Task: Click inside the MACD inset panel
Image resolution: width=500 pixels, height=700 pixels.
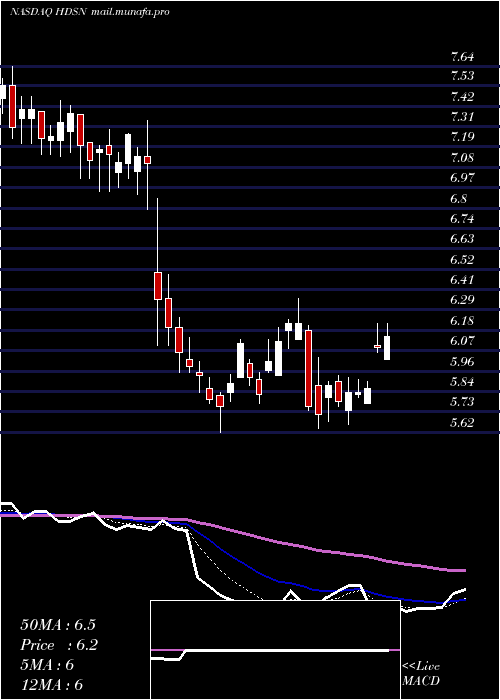Action: coord(275,650)
